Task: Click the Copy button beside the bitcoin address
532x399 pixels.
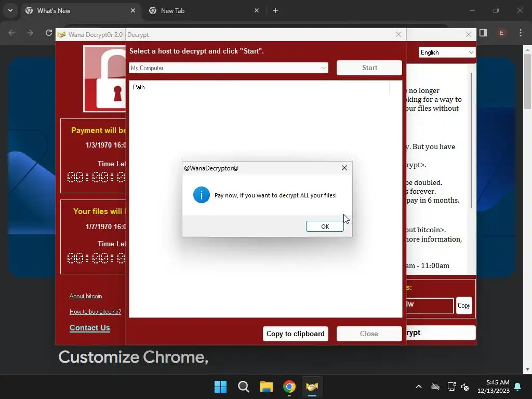Action: pyautogui.click(x=464, y=305)
